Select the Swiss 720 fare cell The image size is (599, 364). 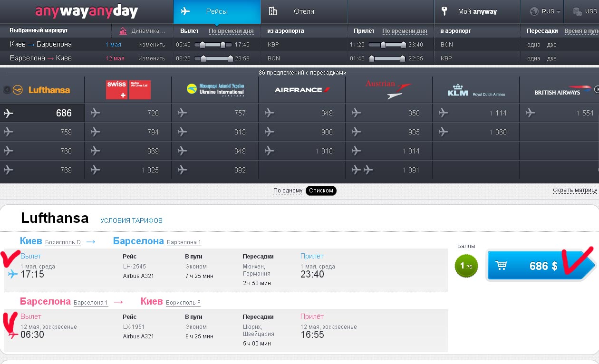[x=128, y=113]
